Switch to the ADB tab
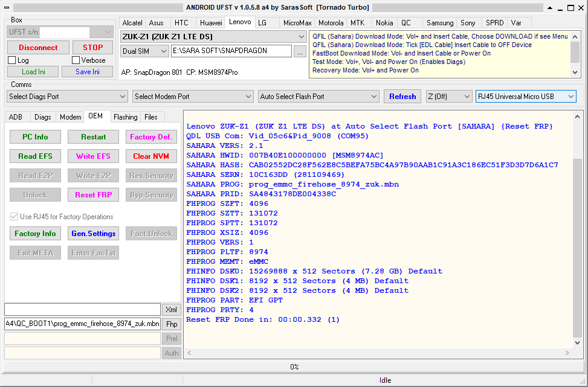The image size is (588, 387). click(15, 117)
